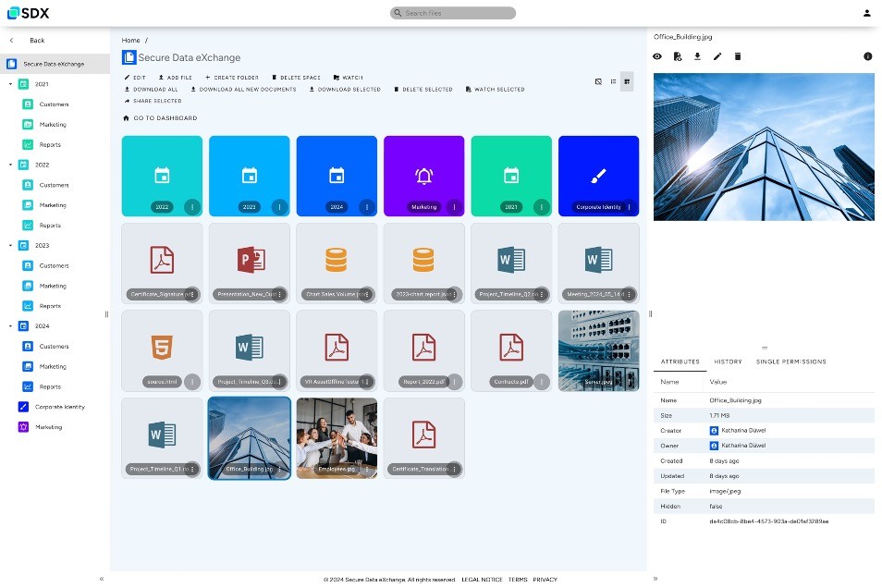Click Share Selected button
882x588 pixels.
tap(153, 102)
